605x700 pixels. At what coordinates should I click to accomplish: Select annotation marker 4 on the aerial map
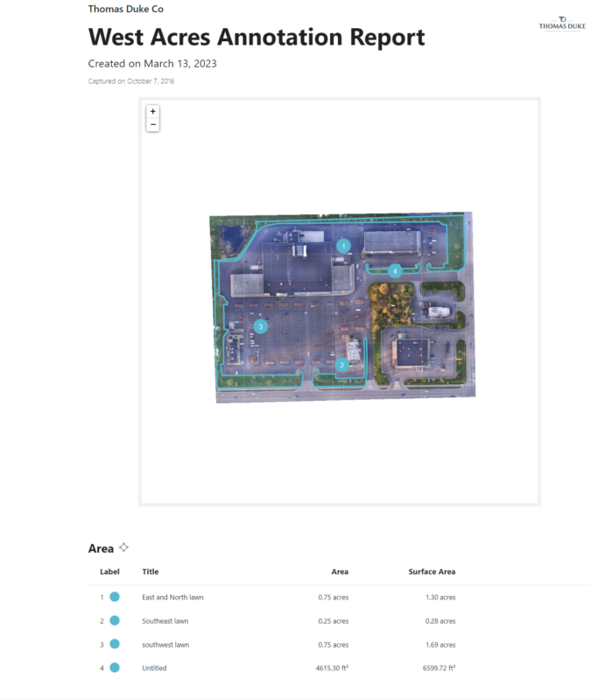pyautogui.click(x=396, y=271)
